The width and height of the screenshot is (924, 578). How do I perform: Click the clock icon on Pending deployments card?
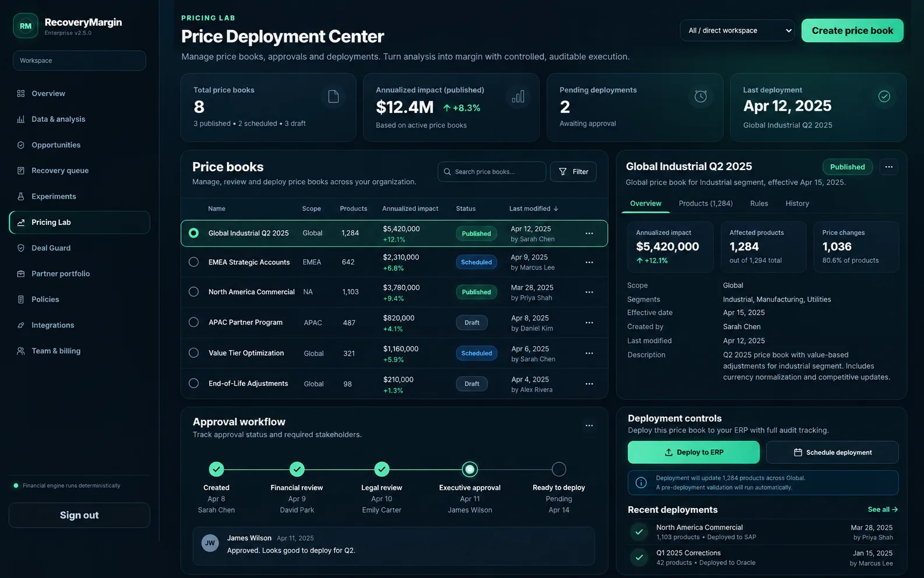pyautogui.click(x=700, y=96)
